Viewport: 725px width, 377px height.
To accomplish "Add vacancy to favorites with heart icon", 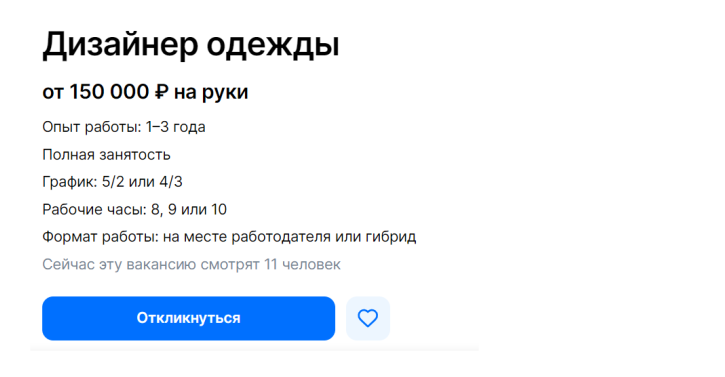I will [x=368, y=318].
